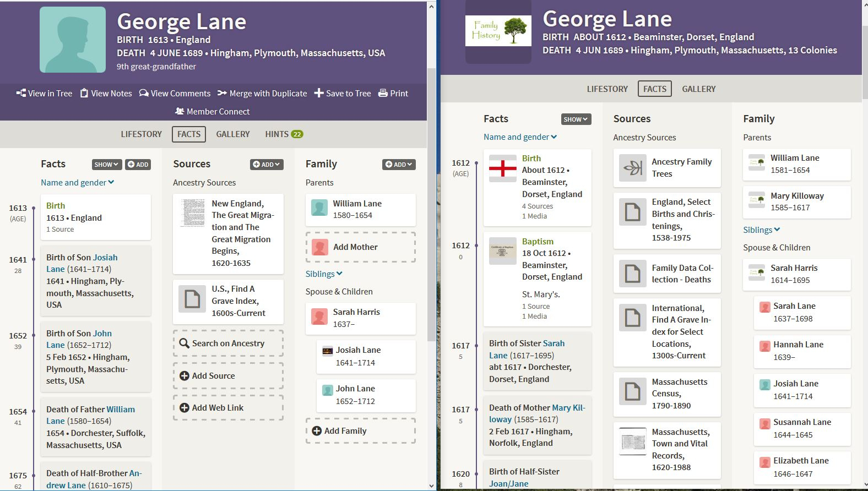
Task: Open William Lane 1580–1654 avatar in left window
Action: click(x=319, y=208)
